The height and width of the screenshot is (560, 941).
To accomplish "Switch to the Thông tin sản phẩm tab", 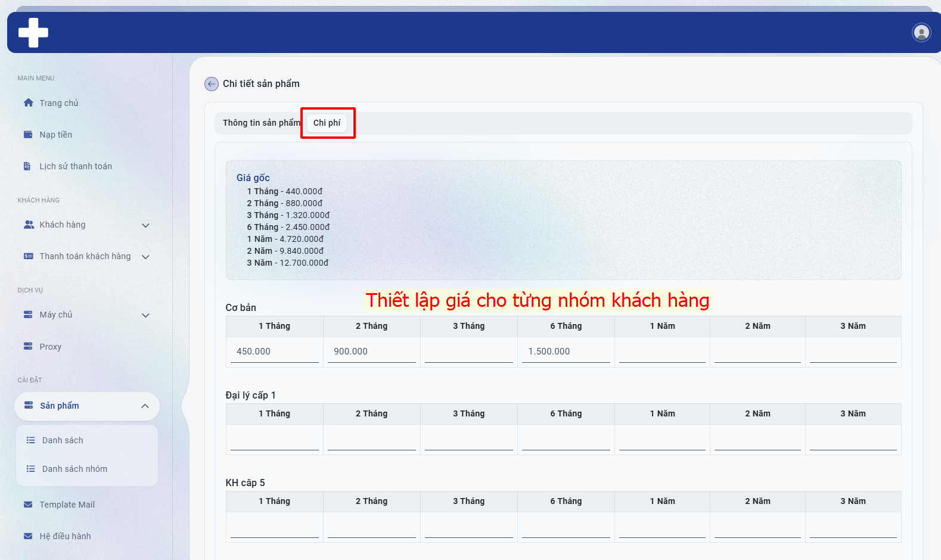I will click(x=262, y=123).
